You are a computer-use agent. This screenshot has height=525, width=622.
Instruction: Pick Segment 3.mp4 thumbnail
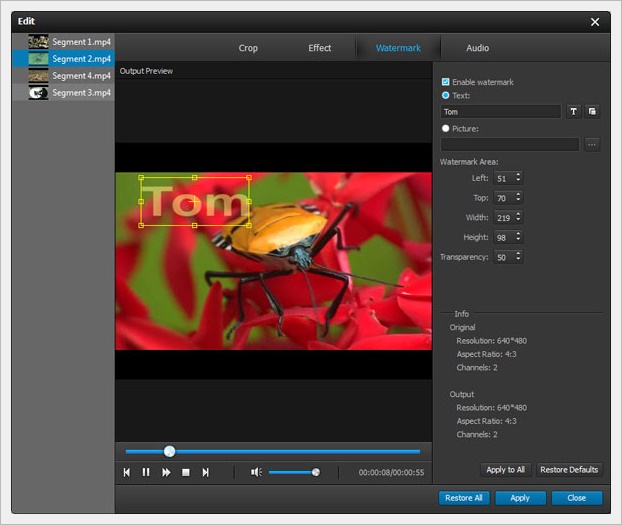[38, 92]
